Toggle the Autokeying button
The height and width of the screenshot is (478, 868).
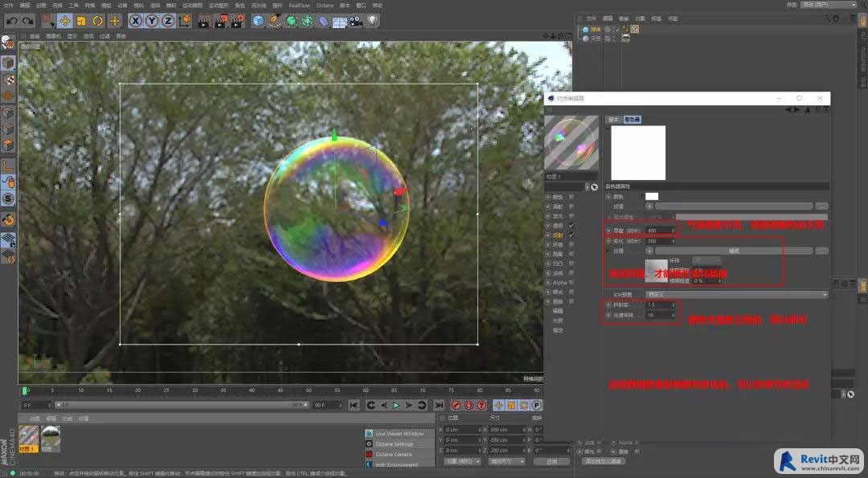(x=469, y=406)
